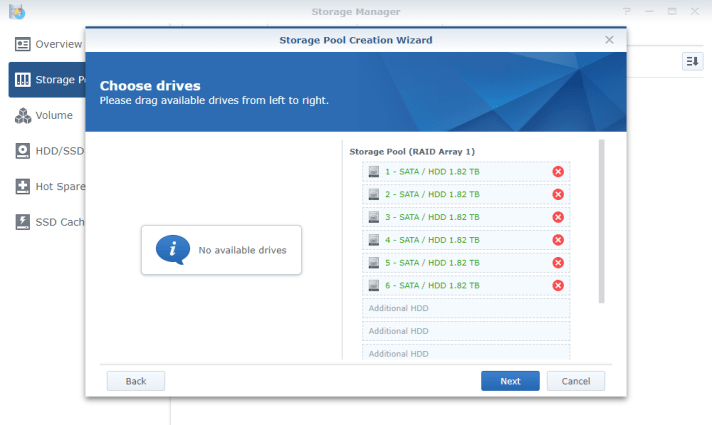Select drive 1 SATA HDD 1.82 TB
Viewport: 712px width, 425px height.
[432, 171]
